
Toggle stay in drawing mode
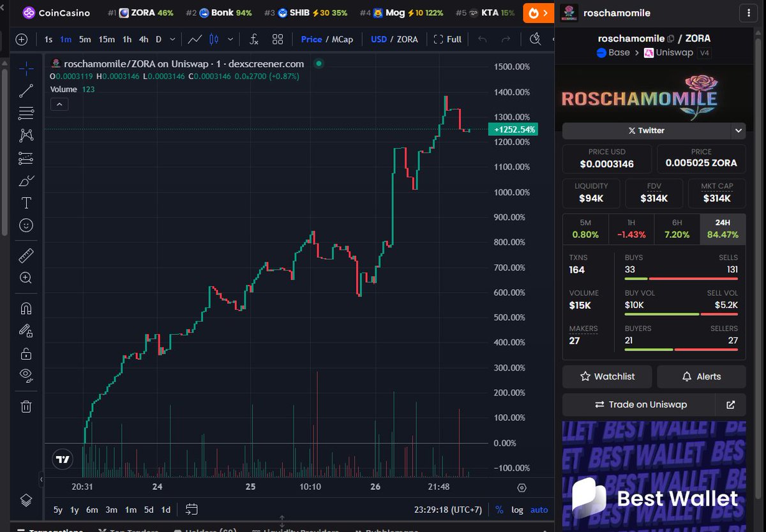click(26, 330)
